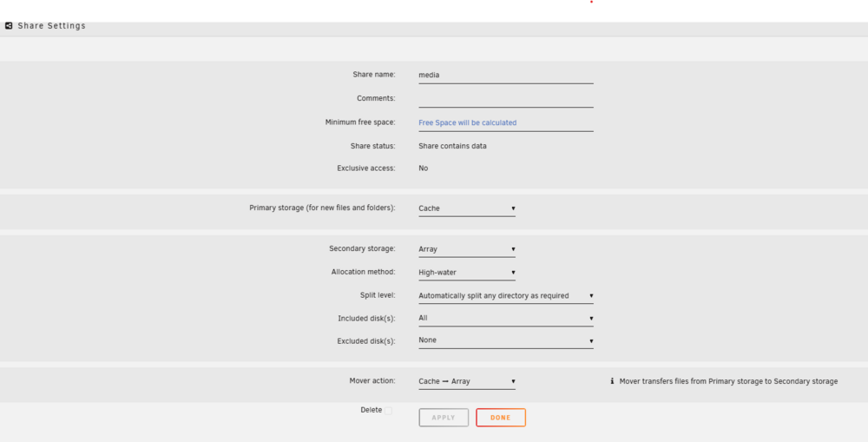Click the 'Exclusive access:' label
The width and height of the screenshot is (868, 442).
(366, 168)
